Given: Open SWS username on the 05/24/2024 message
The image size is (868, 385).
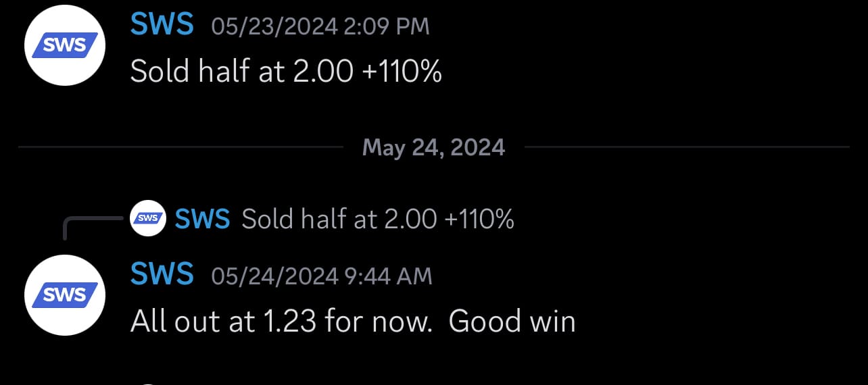Looking at the screenshot, I should click(x=162, y=275).
